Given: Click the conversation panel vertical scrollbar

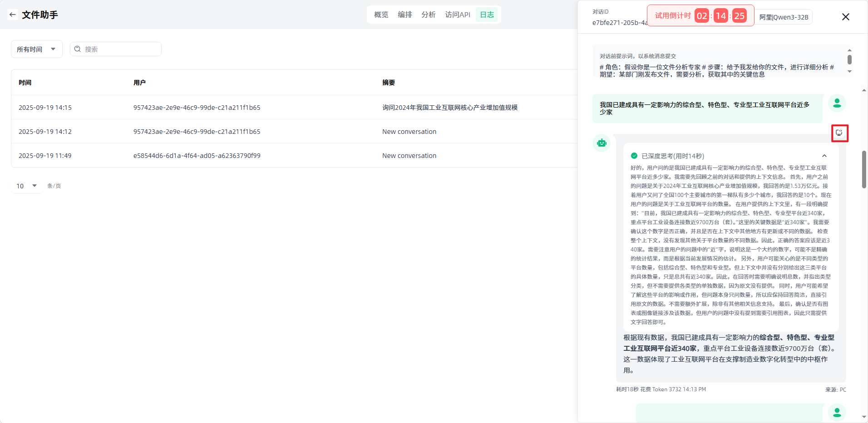Looking at the screenshot, I should (x=864, y=169).
